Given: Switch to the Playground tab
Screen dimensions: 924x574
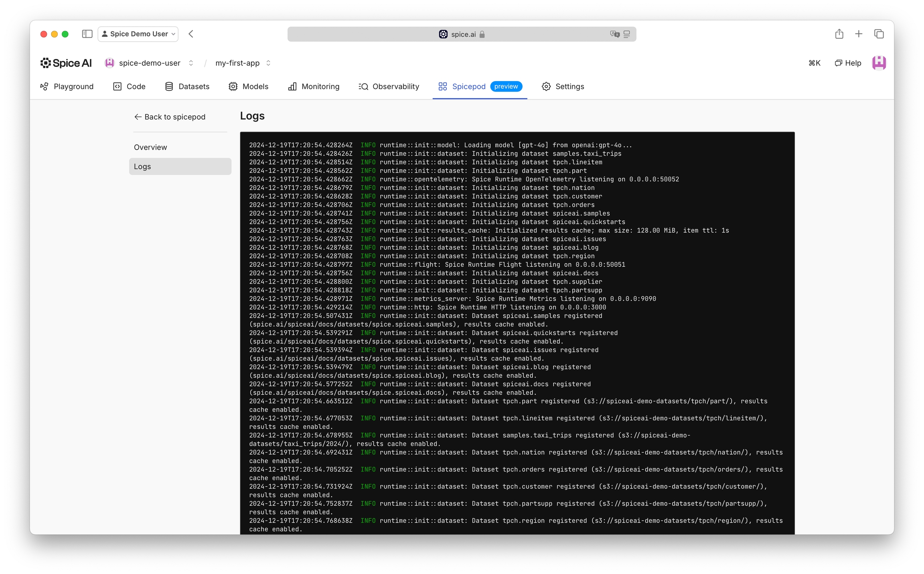Looking at the screenshot, I should tap(67, 87).
